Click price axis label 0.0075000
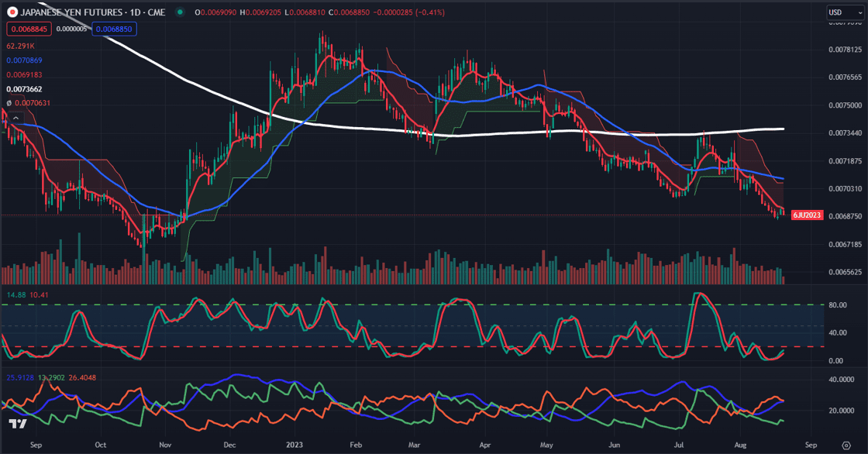Screen dimensions: 868x454 (845, 105)
